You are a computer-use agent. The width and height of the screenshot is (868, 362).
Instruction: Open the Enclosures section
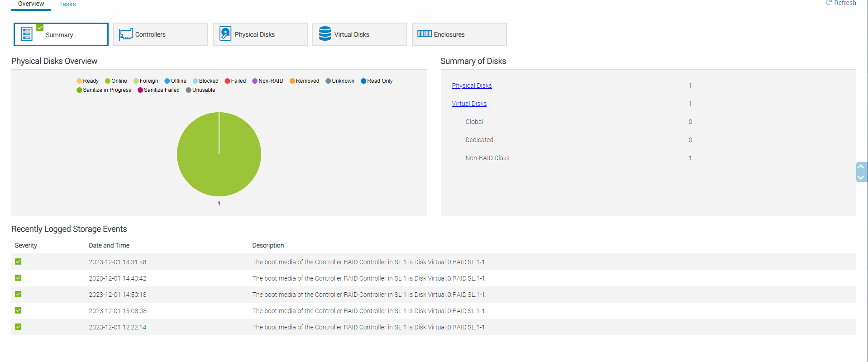click(x=459, y=34)
